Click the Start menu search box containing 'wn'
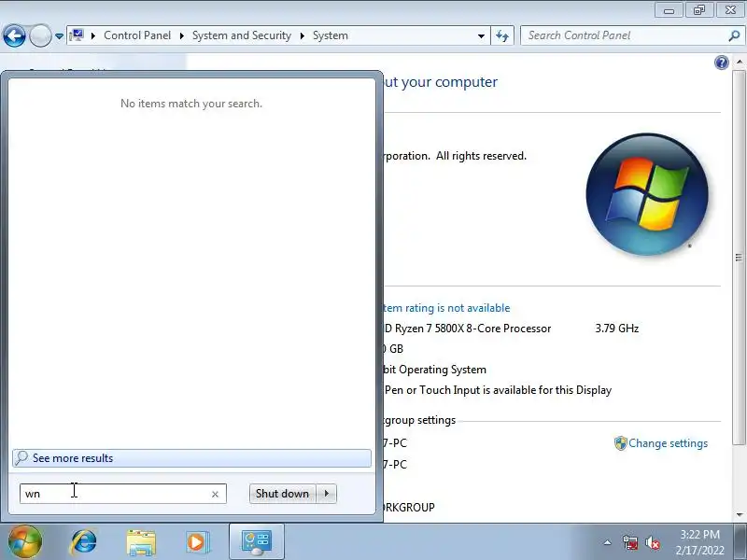This screenshot has height=560, width=747. pyautogui.click(x=123, y=494)
